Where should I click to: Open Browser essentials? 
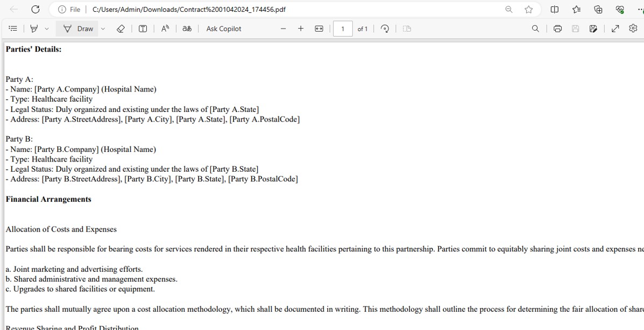coord(620,9)
